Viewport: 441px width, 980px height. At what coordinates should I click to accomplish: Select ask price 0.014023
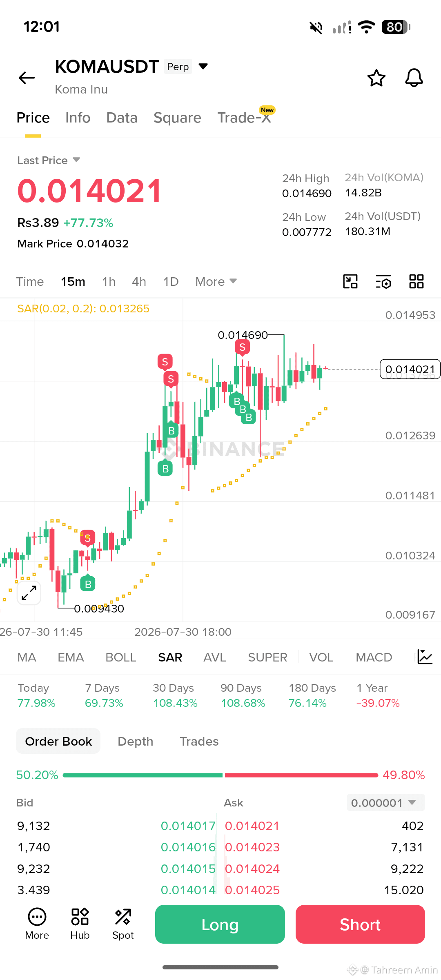click(252, 847)
